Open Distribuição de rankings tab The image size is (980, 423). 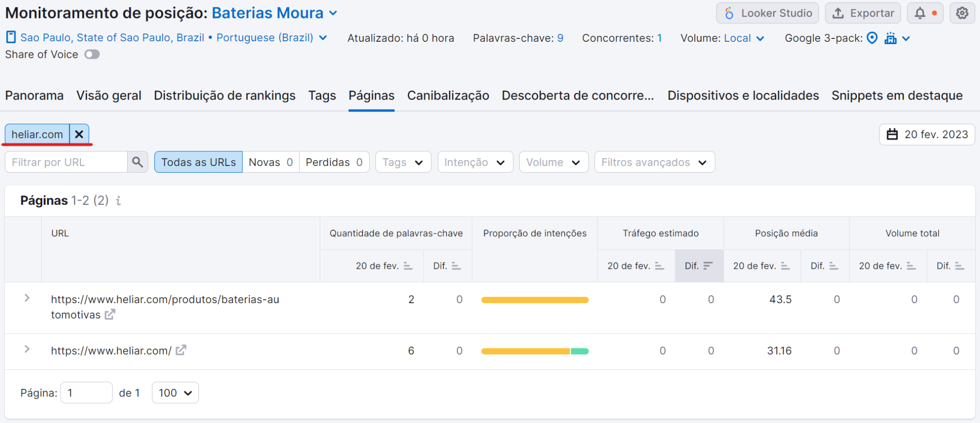coord(225,96)
